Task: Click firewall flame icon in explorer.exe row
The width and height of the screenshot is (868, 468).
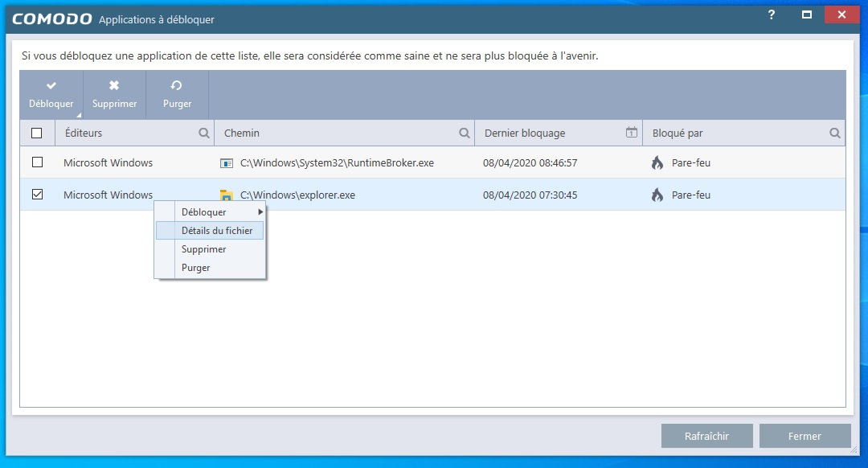Action: click(x=657, y=195)
